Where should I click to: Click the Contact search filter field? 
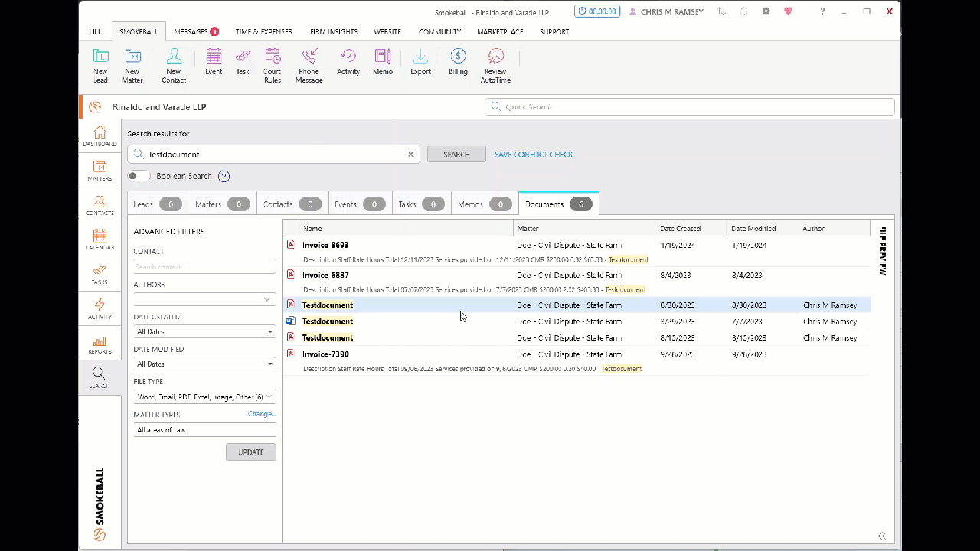click(x=204, y=267)
